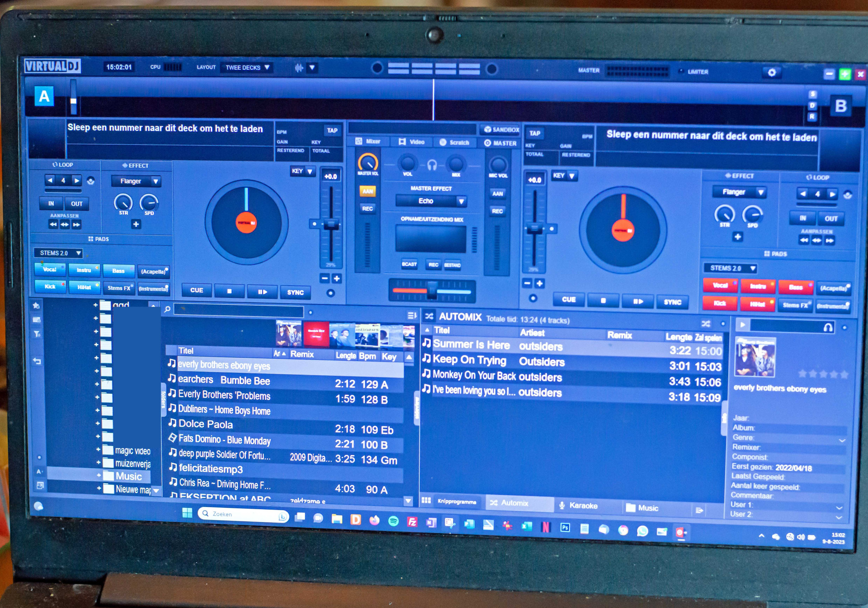Click the search magnifier in the file browser
The width and height of the screenshot is (868, 608).
point(167,310)
